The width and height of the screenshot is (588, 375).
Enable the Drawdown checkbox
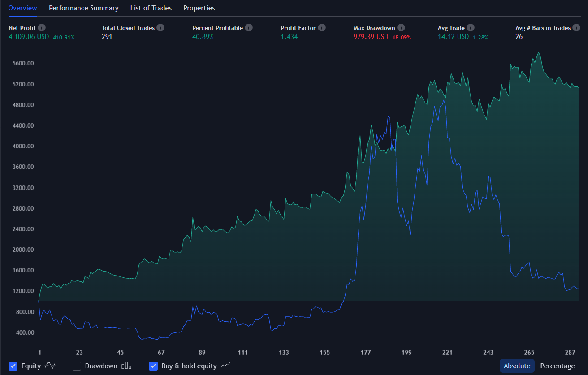(x=77, y=366)
